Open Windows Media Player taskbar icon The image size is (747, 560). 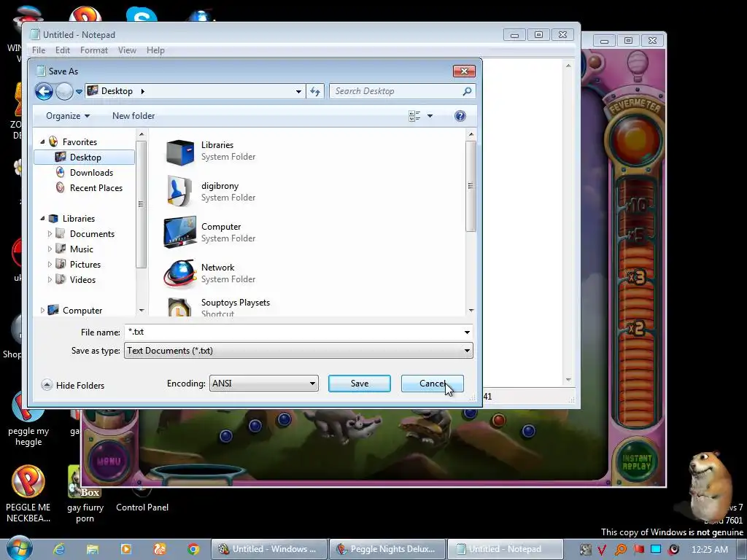point(125,549)
